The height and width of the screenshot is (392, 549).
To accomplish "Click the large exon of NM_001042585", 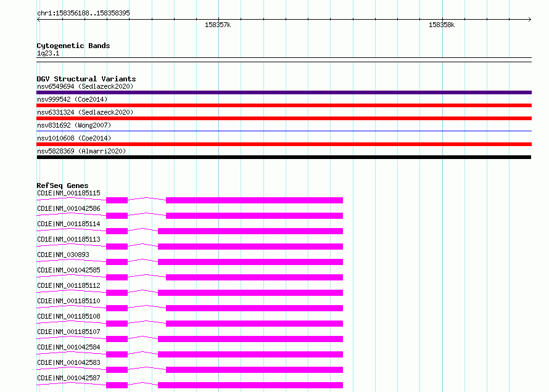I will click(x=254, y=277).
